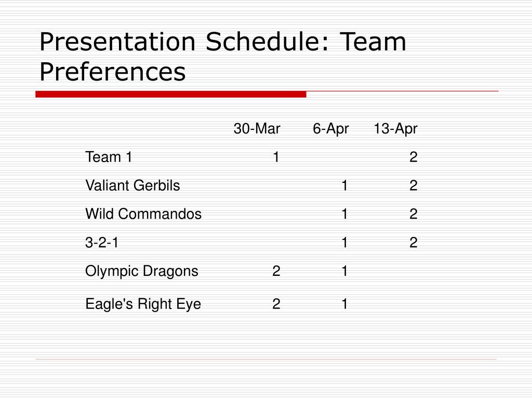This screenshot has width=532, height=399.
Task: Select Valiant Gerbils' 6-Apr preference value
Action: [345, 185]
